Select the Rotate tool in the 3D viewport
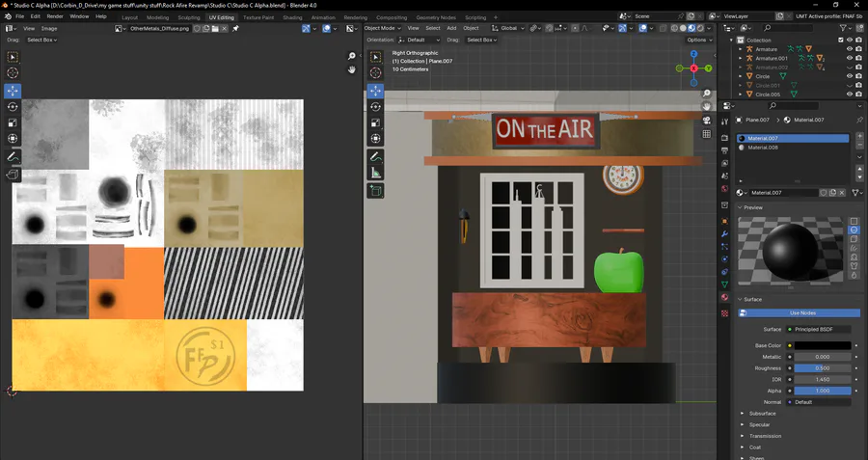Image resolution: width=868 pixels, height=460 pixels. click(376, 107)
